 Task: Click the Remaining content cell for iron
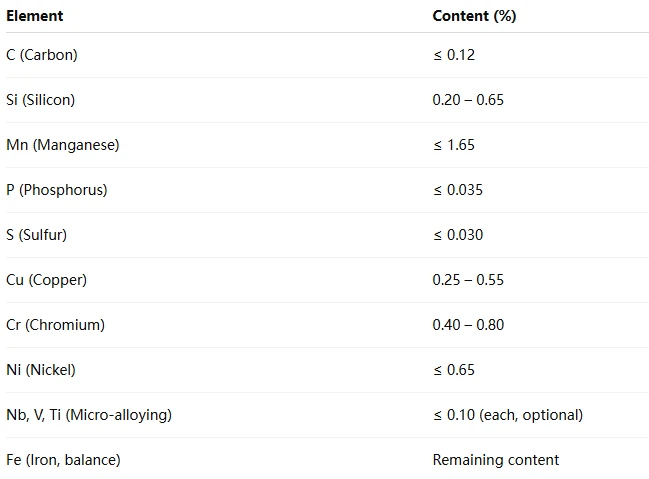click(496, 460)
